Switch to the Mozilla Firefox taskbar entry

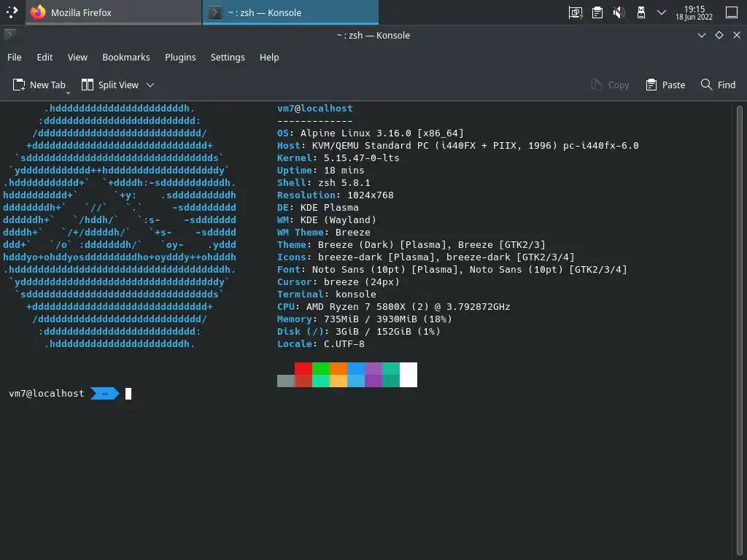113,12
